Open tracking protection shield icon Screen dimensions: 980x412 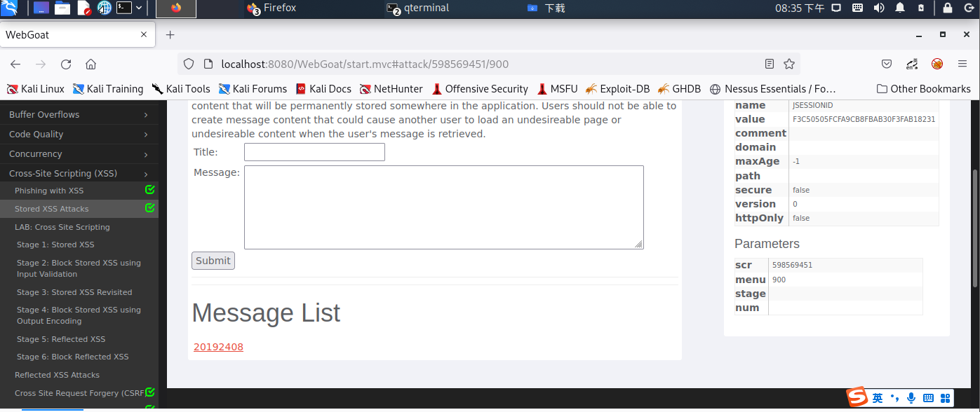188,64
